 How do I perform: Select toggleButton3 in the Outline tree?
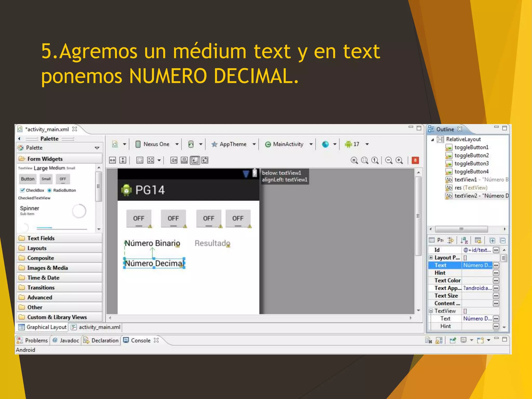pyautogui.click(x=467, y=163)
